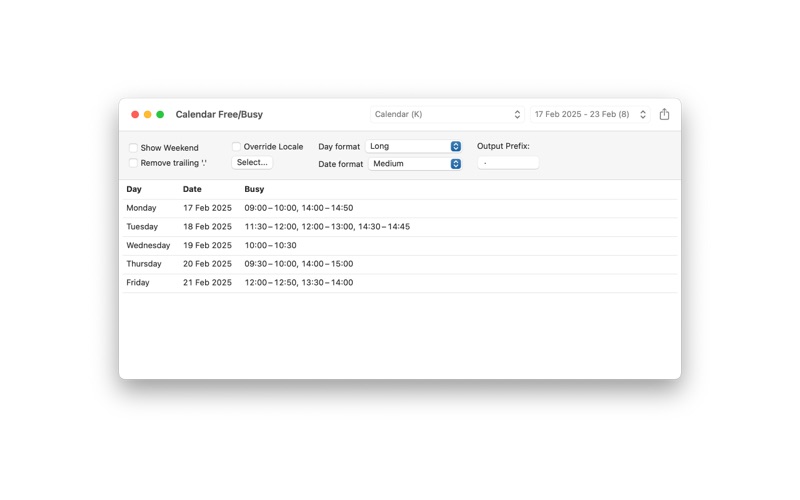Click the 18 Feb 2025 date cell
This screenshot has width=800, height=500.
click(x=207, y=227)
